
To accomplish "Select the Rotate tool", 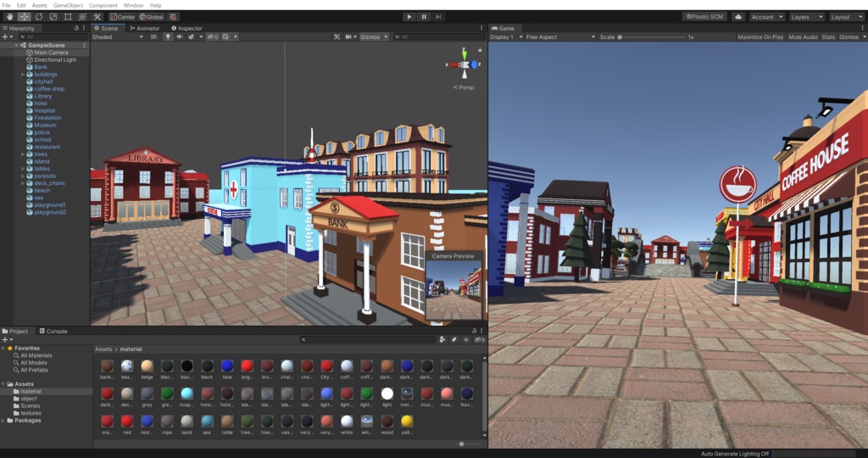I will [38, 17].
